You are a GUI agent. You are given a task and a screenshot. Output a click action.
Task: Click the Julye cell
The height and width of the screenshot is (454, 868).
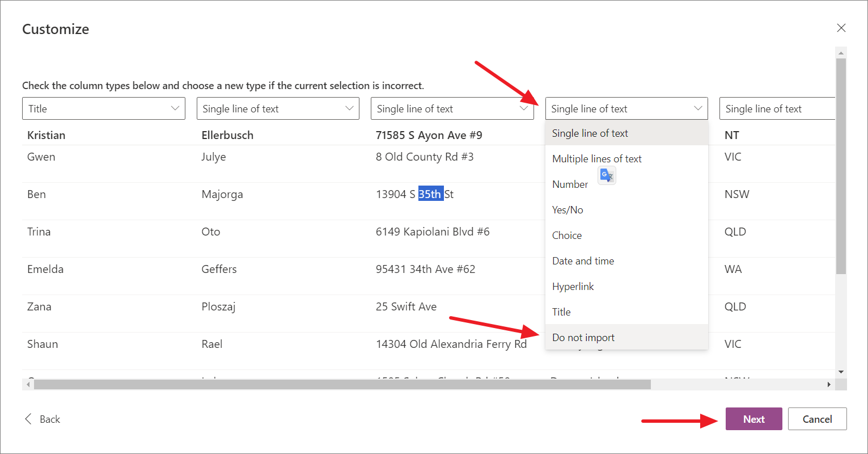(214, 157)
